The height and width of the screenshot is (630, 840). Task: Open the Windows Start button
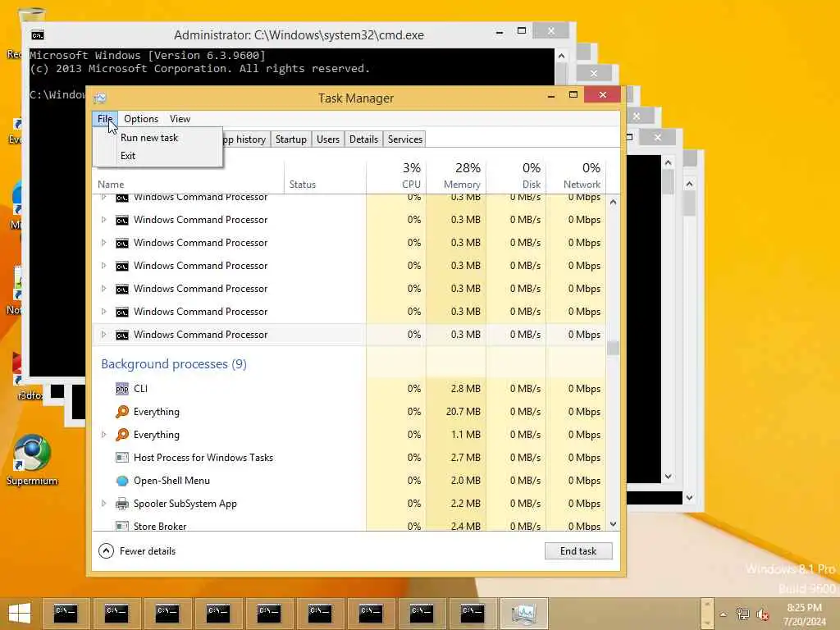(x=20, y=613)
